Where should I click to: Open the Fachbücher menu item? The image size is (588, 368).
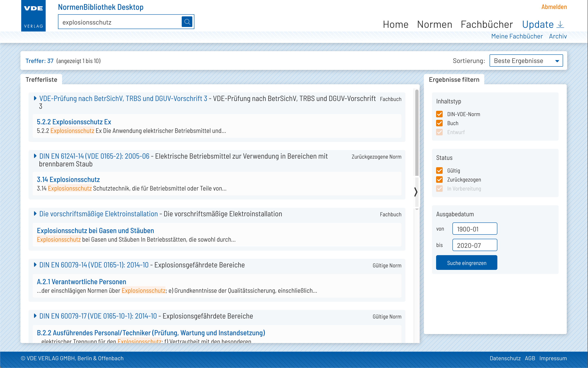[487, 24]
